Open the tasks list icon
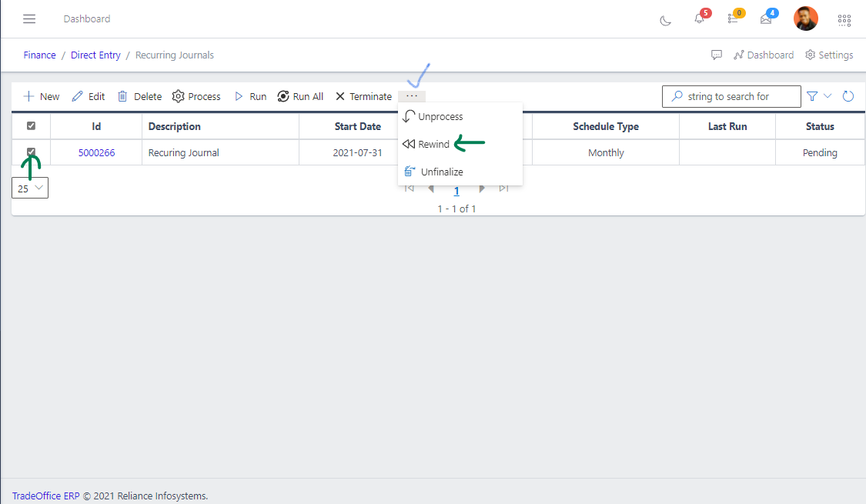866x504 pixels. tap(732, 19)
